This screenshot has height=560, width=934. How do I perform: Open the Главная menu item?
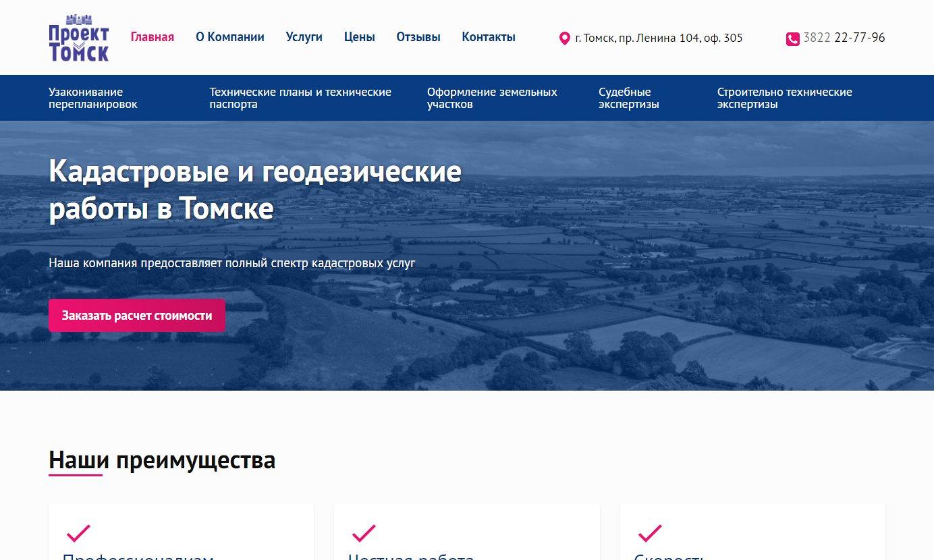coord(152,37)
